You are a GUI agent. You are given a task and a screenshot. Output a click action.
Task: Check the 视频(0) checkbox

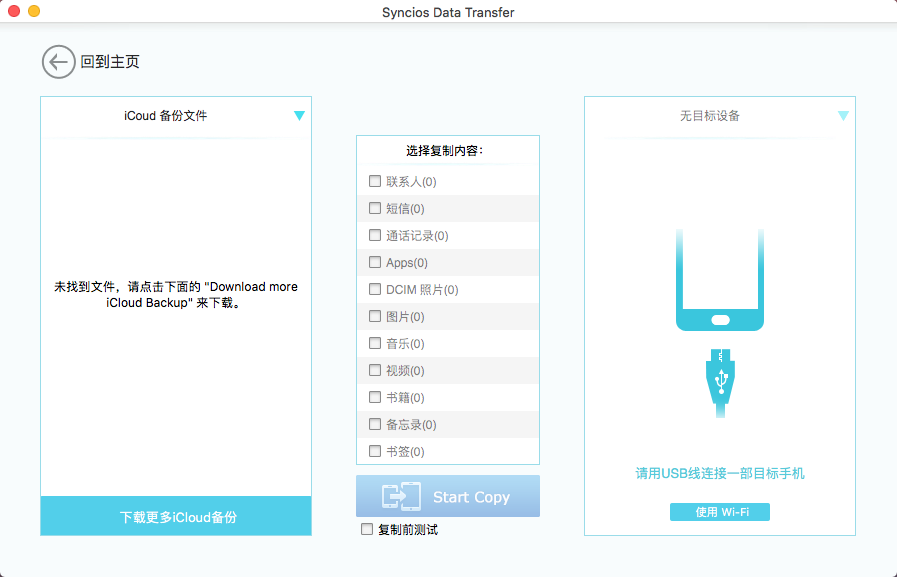(x=375, y=370)
